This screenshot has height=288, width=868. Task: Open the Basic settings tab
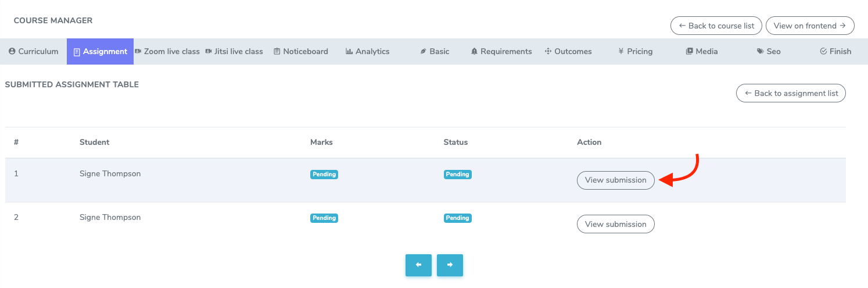(435, 51)
